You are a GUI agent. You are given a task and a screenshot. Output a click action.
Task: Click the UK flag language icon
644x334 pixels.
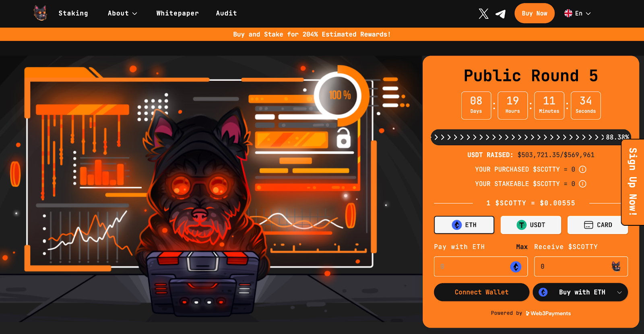568,13
